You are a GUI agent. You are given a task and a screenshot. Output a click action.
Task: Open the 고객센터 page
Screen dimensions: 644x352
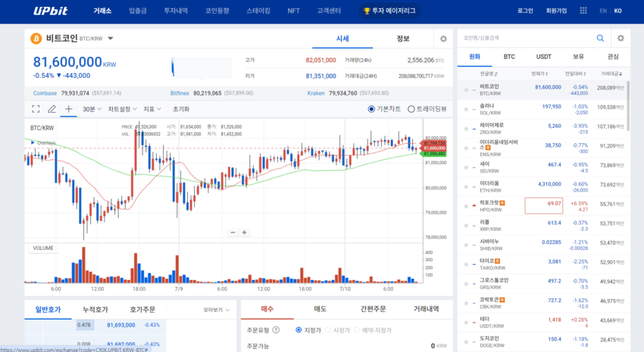329,11
